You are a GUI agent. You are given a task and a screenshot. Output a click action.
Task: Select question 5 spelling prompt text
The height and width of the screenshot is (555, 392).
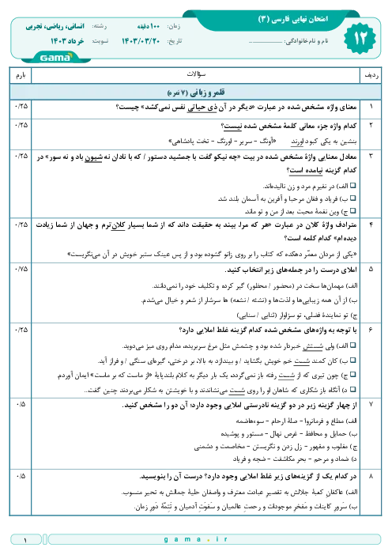click(x=291, y=270)
